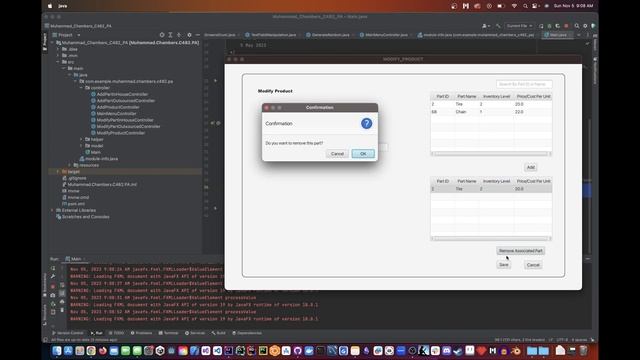Open the user account icon in toolbar
The image size is (640, 360).
486,26
